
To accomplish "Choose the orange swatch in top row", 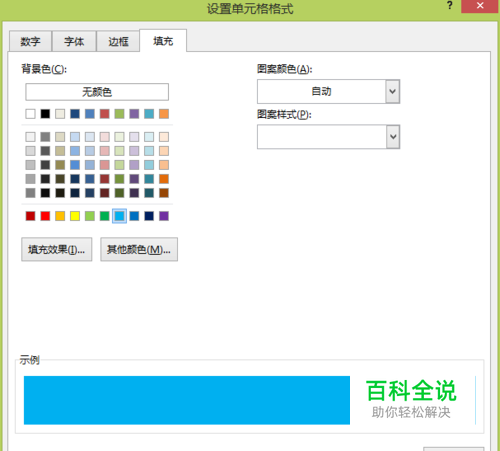I will pos(164,114).
